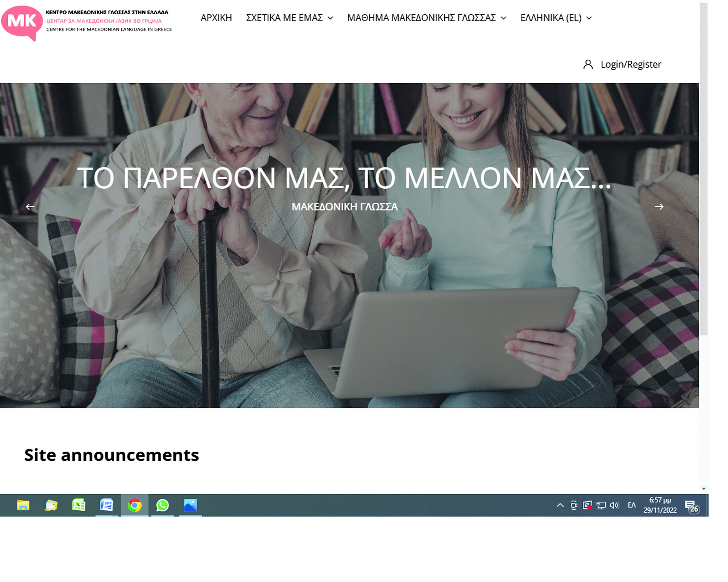Open File Explorer from taskbar
Screen dimensions: 728x582
[x=23, y=505]
